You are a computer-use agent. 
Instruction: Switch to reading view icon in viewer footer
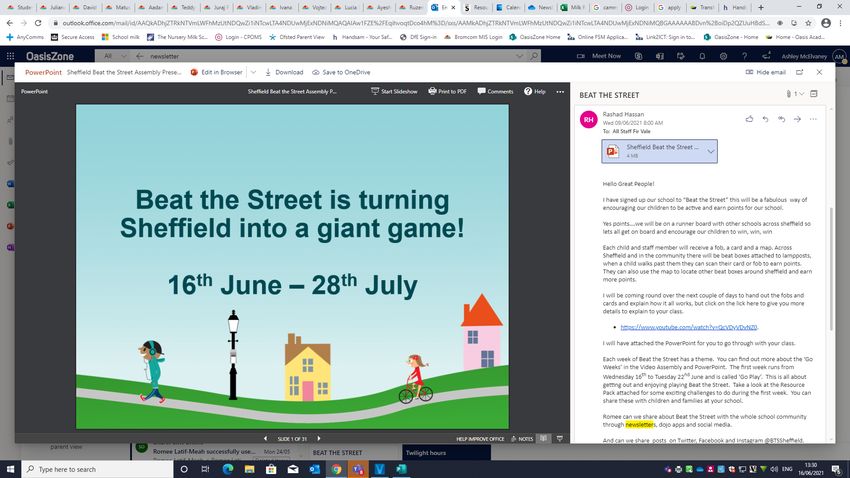pos(544,438)
